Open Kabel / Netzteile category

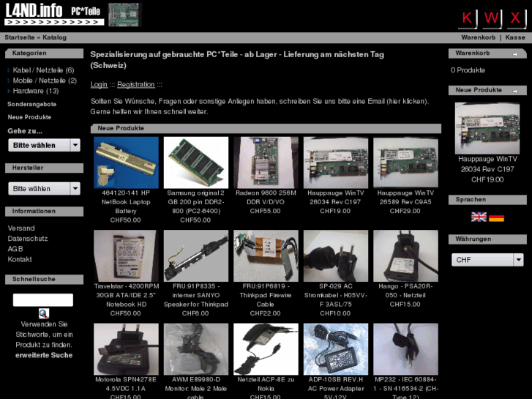point(43,70)
